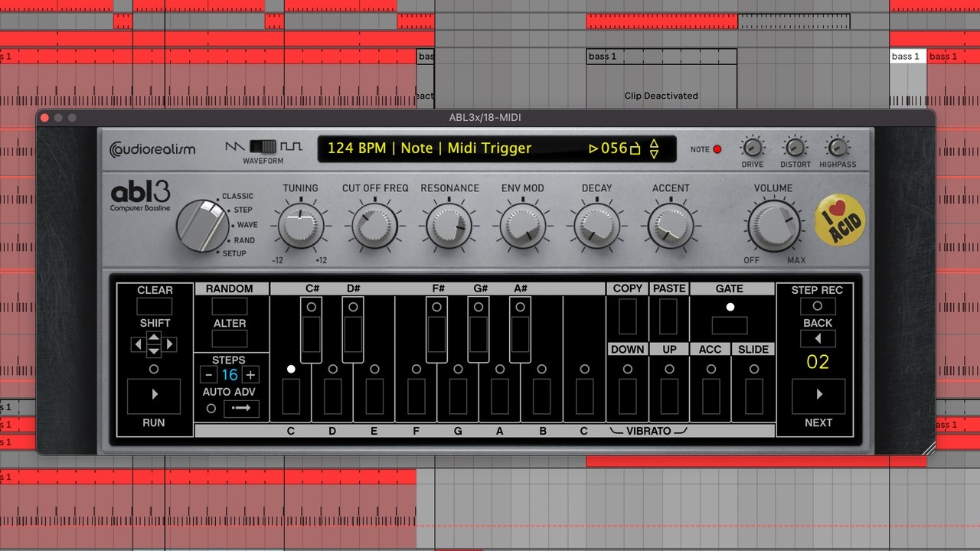Shift the pattern left with the arrow
The image size is (980, 551).
pos(138,344)
